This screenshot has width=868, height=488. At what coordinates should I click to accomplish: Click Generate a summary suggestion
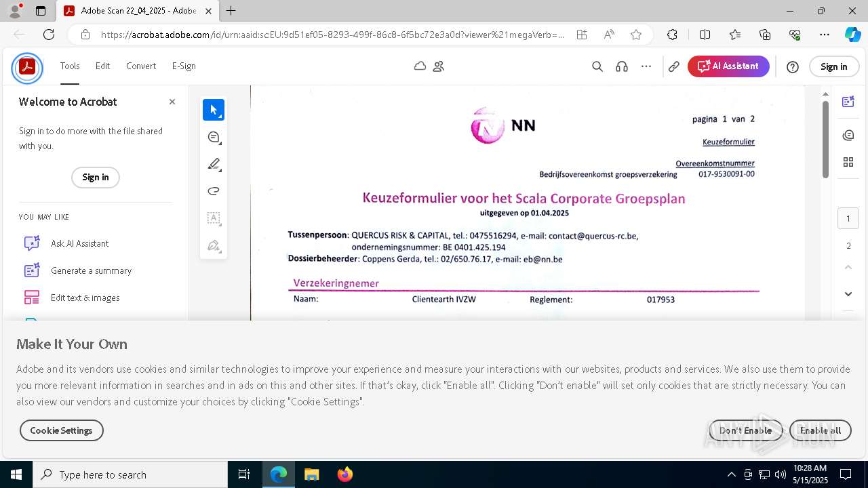click(x=78, y=270)
